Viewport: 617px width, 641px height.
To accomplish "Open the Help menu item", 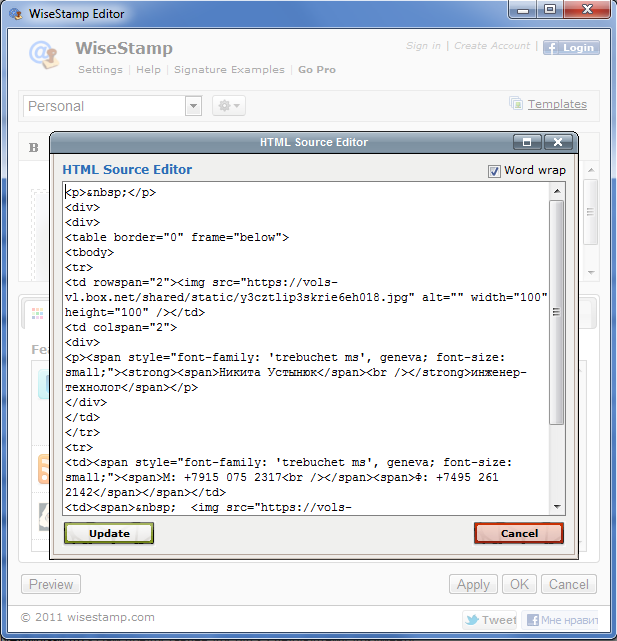I will point(148,69).
